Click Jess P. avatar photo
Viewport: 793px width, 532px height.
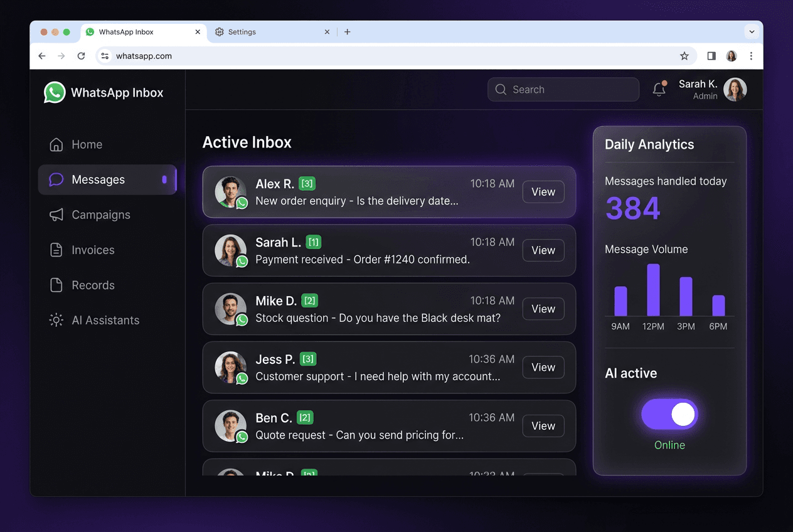coord(230,367)
